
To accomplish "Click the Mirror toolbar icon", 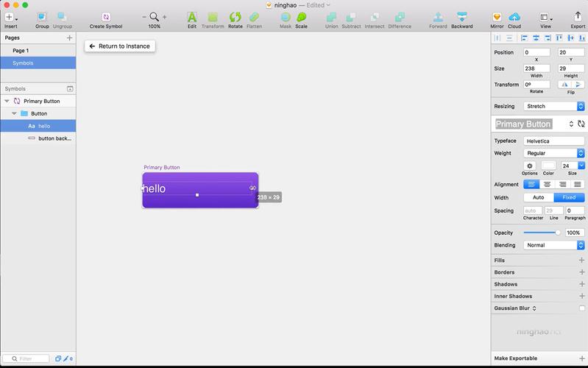I will click(497, 17).
